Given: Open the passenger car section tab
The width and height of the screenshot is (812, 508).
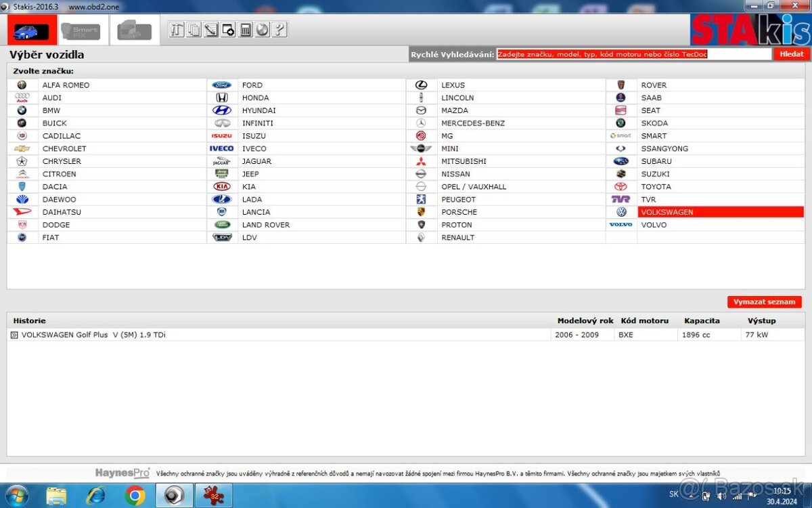Looking at the screenshot, I should pos(32,30).
